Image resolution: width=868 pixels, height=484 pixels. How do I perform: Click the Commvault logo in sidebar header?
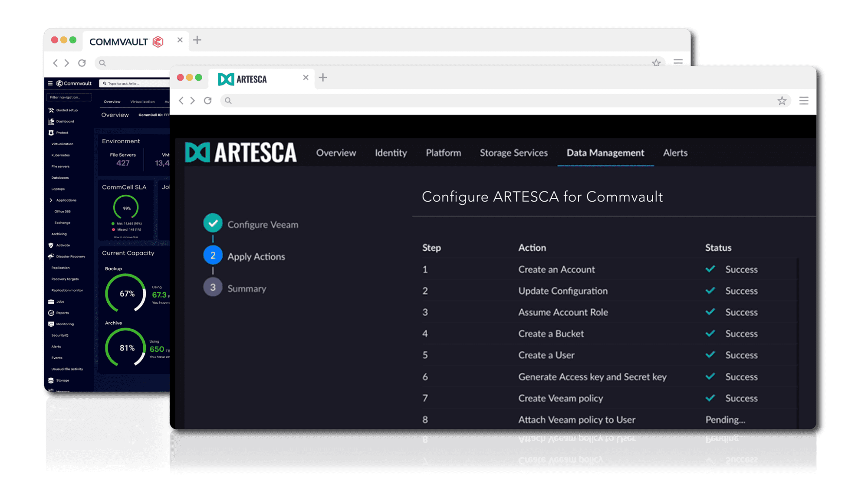coord(74,83)
